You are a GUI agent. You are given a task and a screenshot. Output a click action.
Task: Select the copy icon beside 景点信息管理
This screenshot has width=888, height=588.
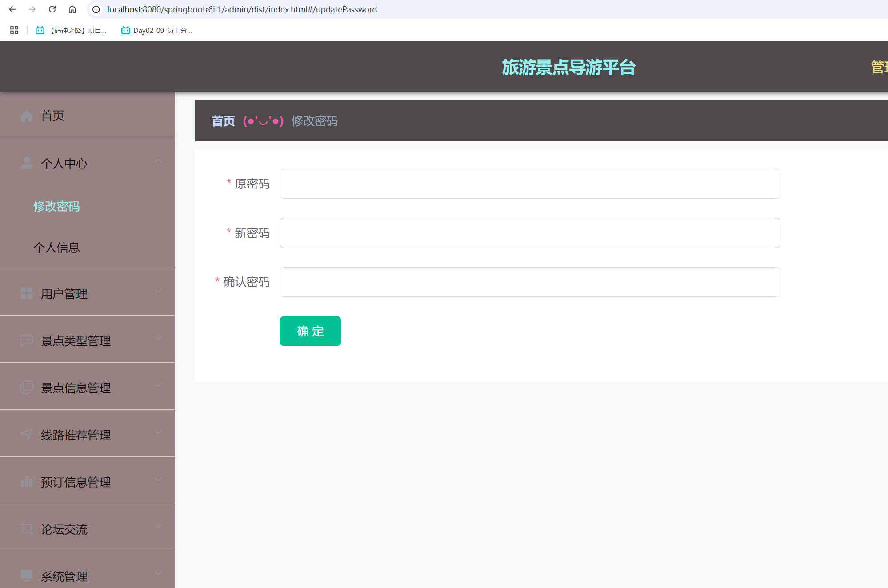(26, 387)
